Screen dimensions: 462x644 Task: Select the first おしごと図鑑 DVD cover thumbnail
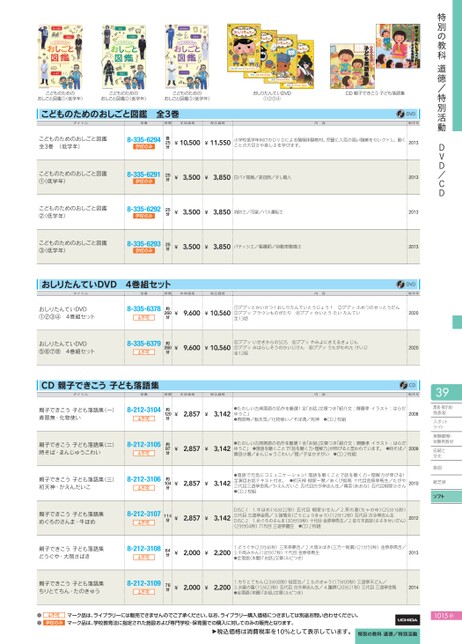60,57
